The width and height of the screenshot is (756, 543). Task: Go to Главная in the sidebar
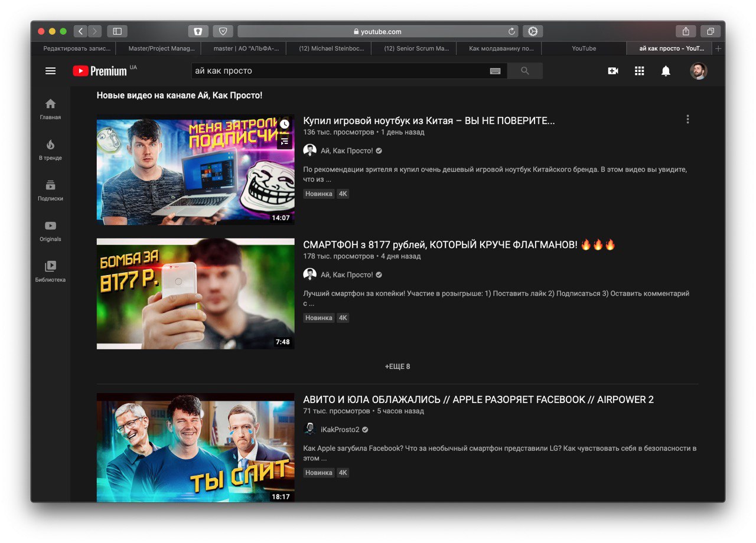(x=50, y=109)
